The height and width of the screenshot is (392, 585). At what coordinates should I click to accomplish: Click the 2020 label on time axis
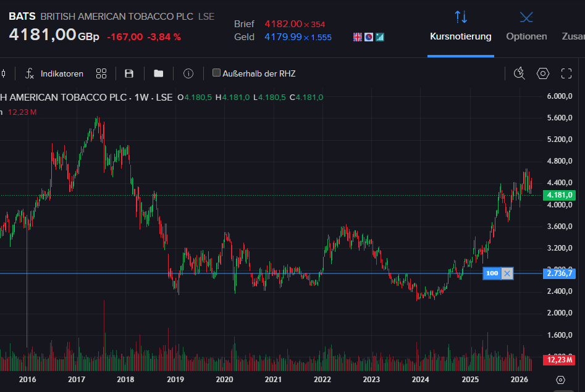(224, 380)
